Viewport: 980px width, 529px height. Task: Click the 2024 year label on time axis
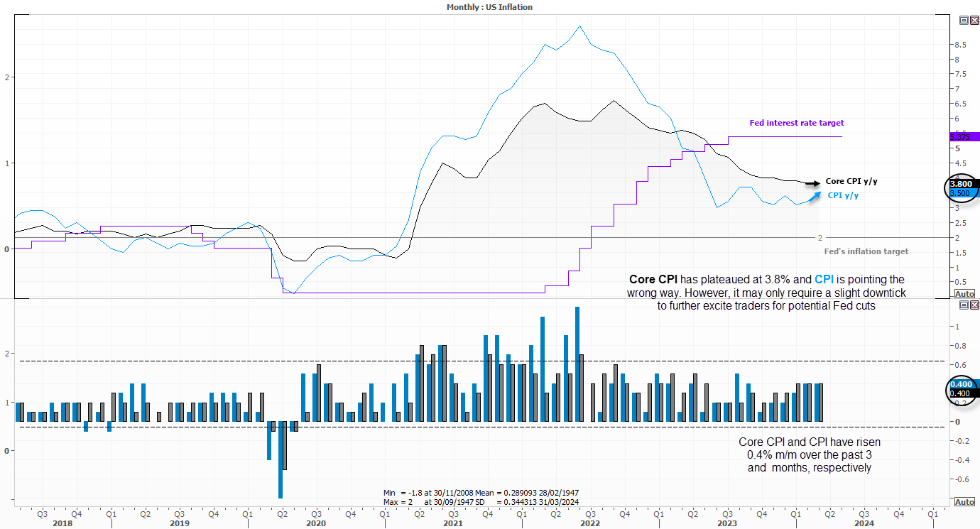(x=864, y=523)
